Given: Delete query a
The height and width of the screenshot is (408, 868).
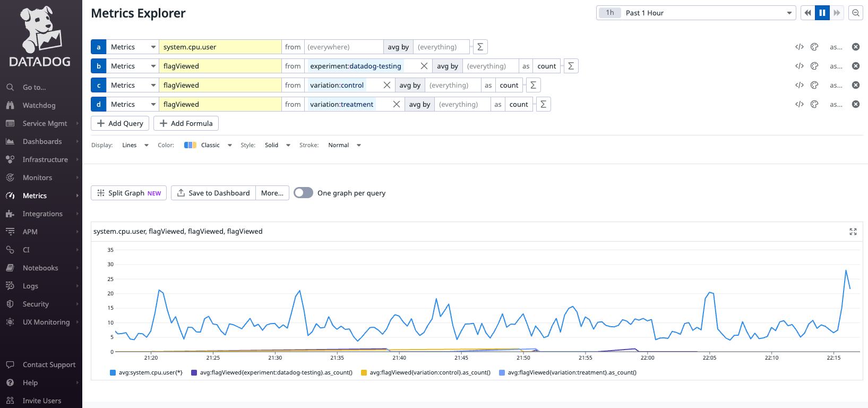Looking at the screenshot, I should click(856, 47).
